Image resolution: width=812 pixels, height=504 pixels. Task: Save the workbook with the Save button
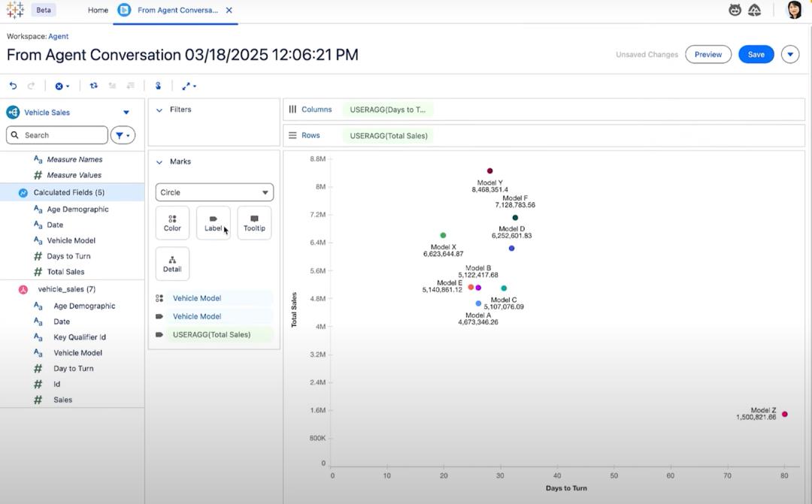(756, 54)
